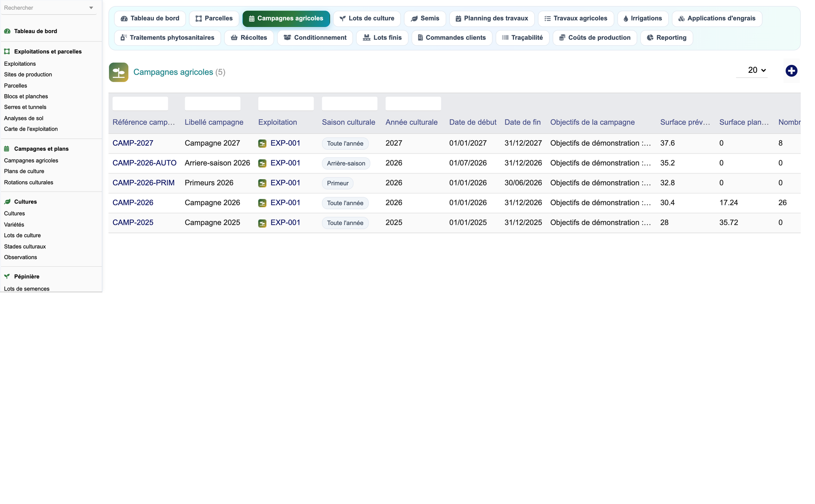Open the Lots de culture tab
Image resolution: width=815 pixels, height=504 pixels.
367,18
